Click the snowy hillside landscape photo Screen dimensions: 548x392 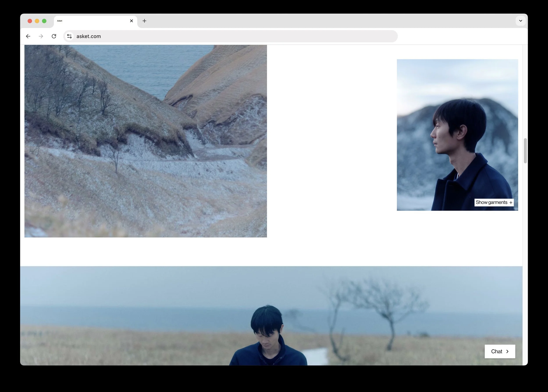pyautogui.click(x=146, y=141)
